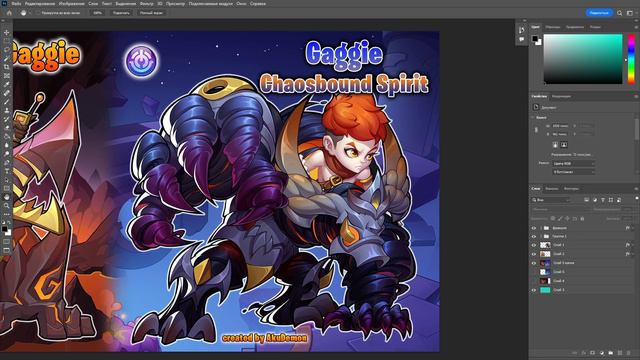This screenshot has width=640, height=360.
Task: Open the Color panel flyout menu
Action: tap(636, 27)
